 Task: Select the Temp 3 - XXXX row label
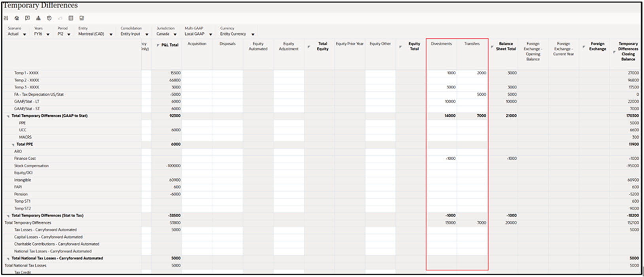pyautogui.click(x=27, y=87)
